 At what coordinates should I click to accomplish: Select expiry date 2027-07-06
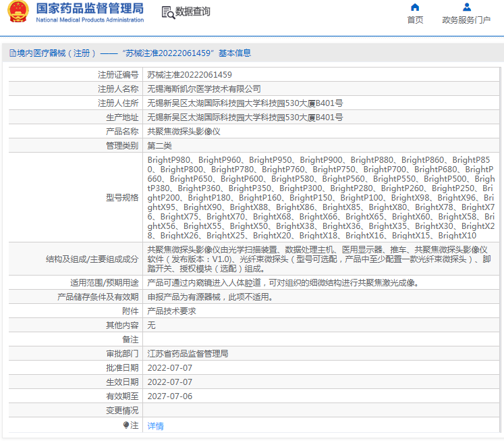click(170, 396)
